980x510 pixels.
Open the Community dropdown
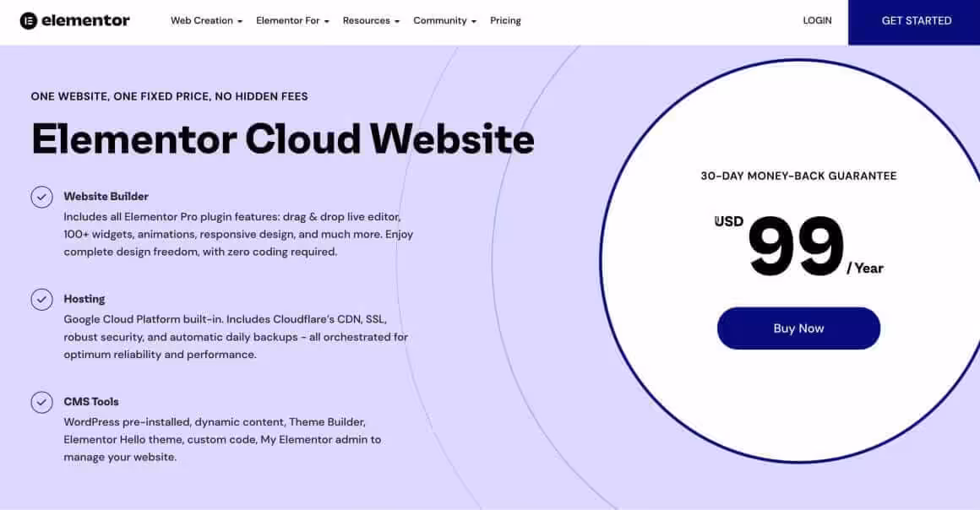tap(444, 20)
